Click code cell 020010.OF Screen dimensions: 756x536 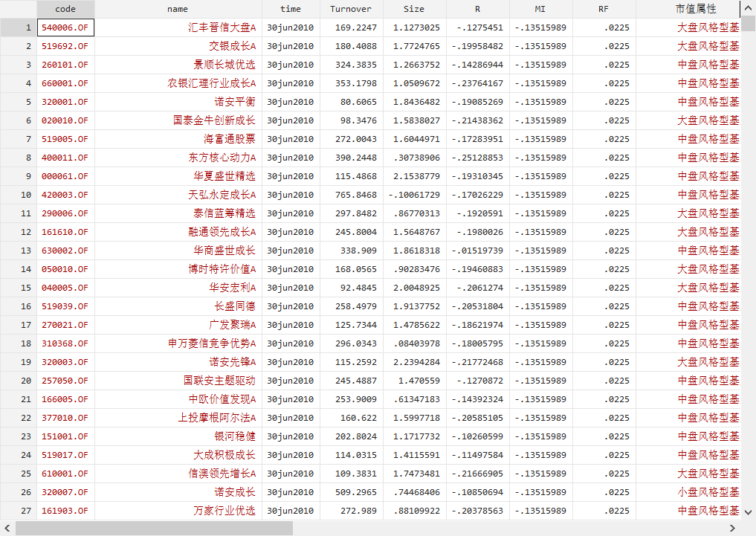coord(65,120)
